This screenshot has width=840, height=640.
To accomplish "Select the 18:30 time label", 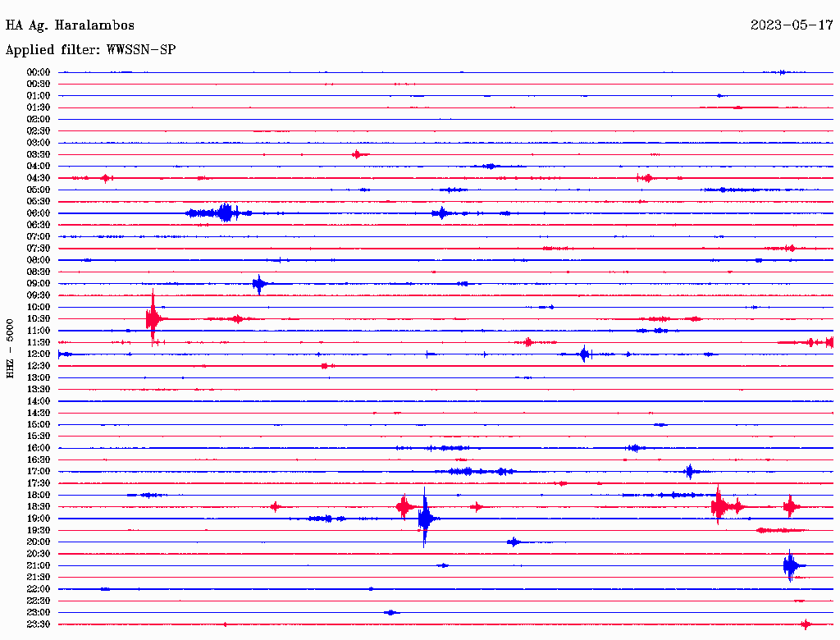I will (39, 506).
